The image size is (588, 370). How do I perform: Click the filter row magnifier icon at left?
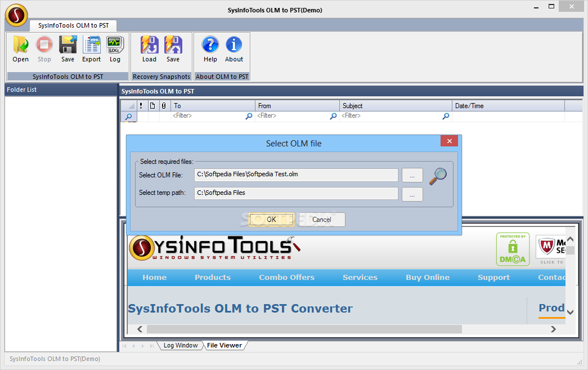(129, 117)
